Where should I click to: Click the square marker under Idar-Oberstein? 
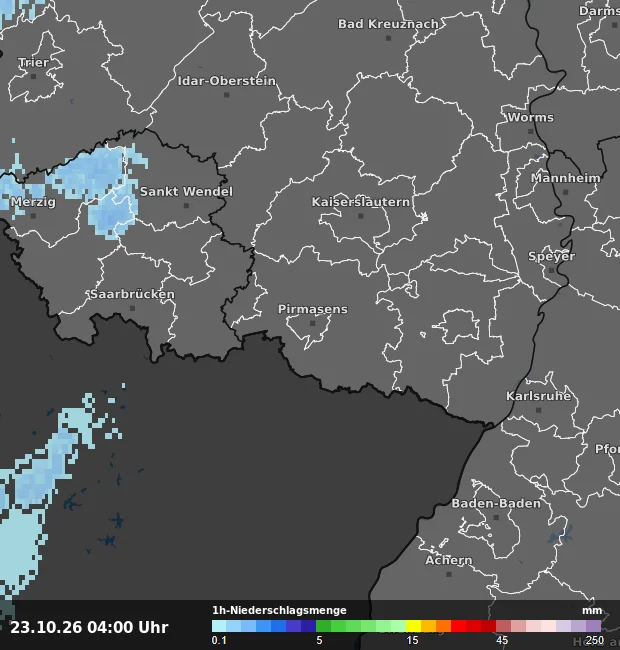coord(227,95)
